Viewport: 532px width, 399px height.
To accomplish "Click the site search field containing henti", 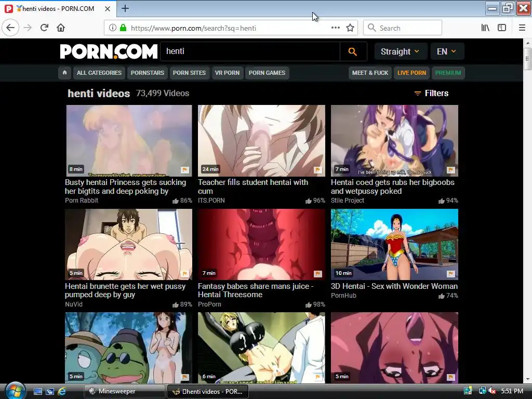I will [250, 51].
